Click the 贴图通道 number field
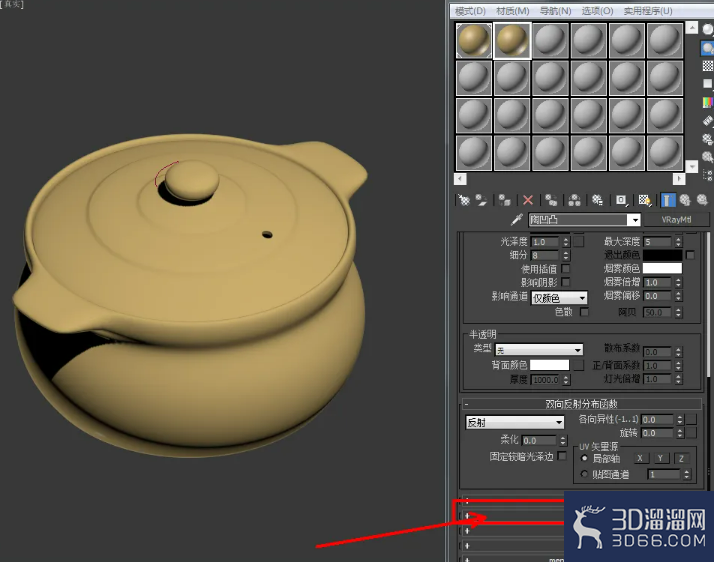The width and height of the screenshot is (714, 562). (x=665, y=475)
